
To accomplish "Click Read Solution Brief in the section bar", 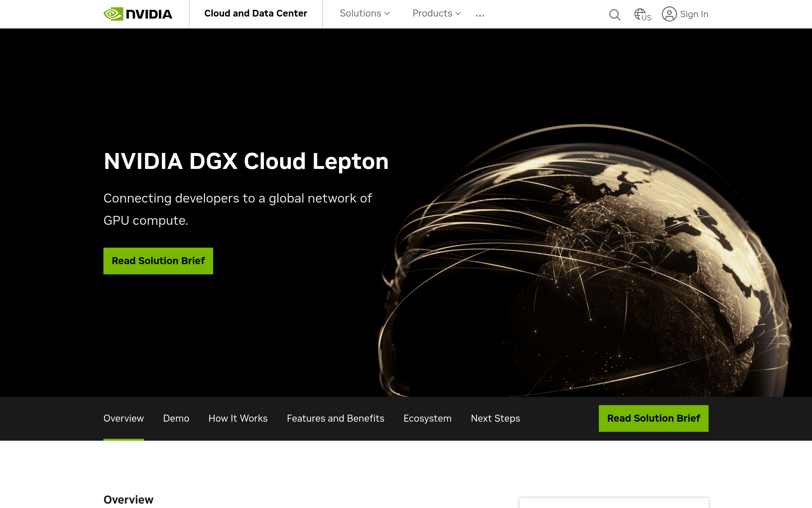I will 654,418.
